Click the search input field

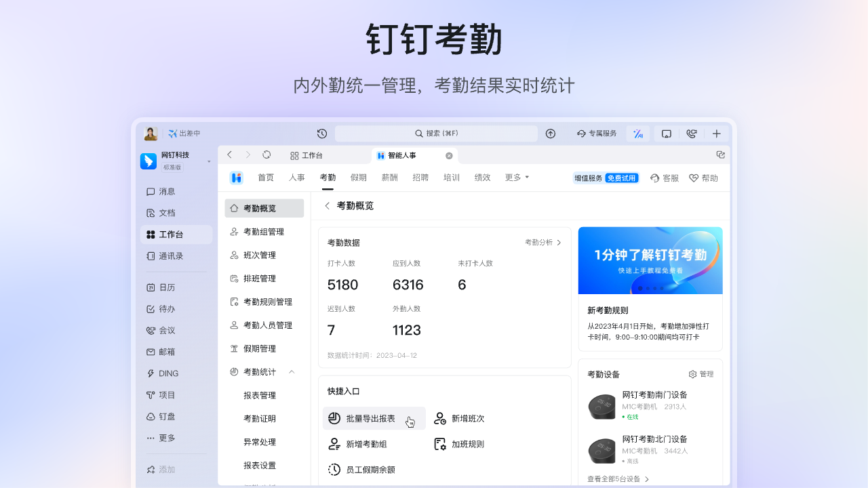point(436,134)
